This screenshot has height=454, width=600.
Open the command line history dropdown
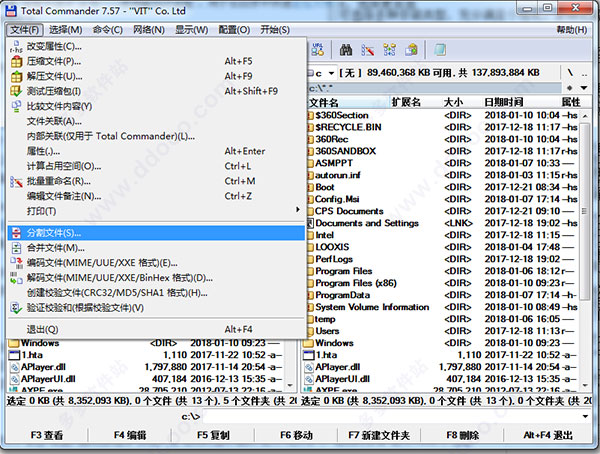coord(585,416)
